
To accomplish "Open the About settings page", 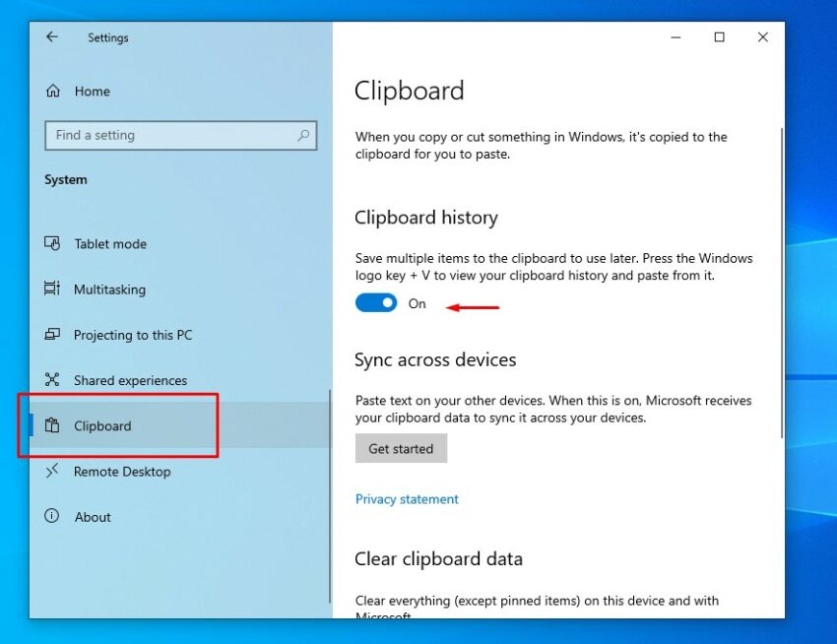I will 93,516.
